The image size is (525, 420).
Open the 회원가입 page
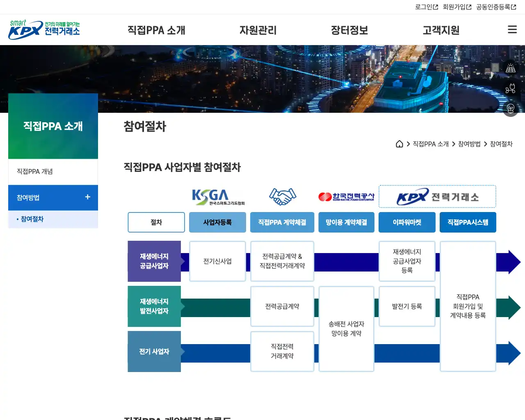coord(456,7)
